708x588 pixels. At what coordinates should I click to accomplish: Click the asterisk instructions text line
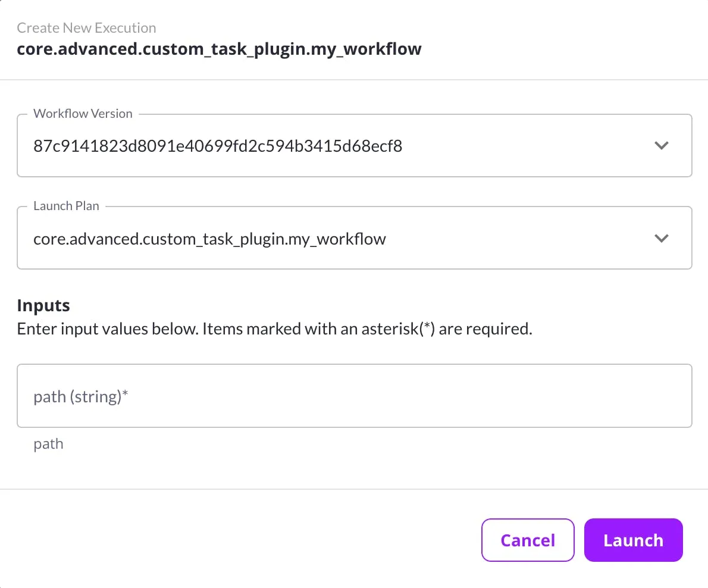click(x=275, y=328)
